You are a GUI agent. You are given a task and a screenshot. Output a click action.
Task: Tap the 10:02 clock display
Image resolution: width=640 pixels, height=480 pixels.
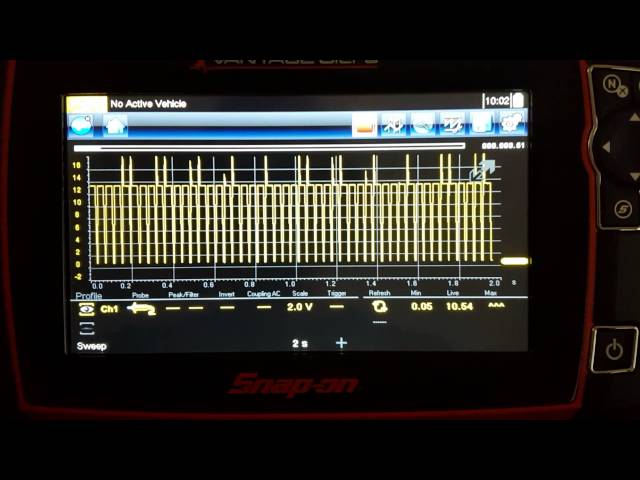pyautogui.click(x=497, y=101)
